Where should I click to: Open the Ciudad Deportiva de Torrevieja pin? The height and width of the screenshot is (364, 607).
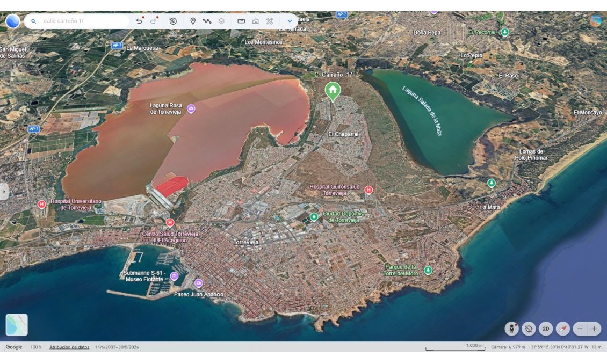[314, 216]
